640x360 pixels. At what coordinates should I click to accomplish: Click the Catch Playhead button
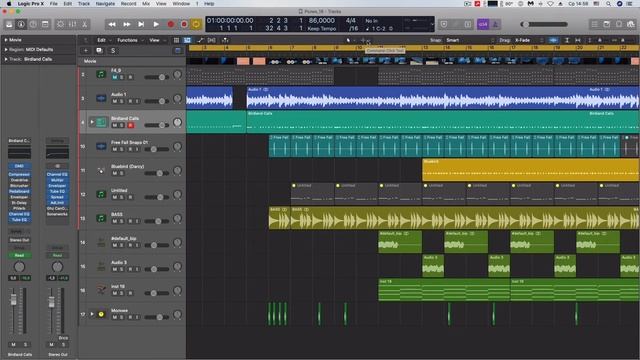pos(225,40)
